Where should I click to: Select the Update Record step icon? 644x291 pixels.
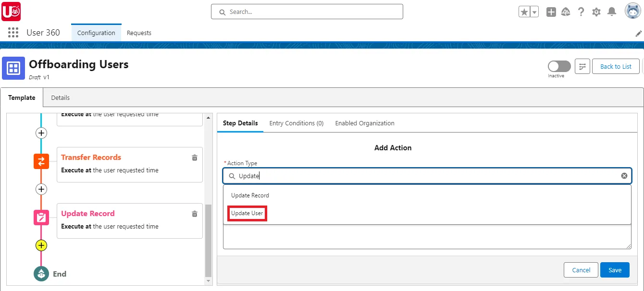point(41,217)
